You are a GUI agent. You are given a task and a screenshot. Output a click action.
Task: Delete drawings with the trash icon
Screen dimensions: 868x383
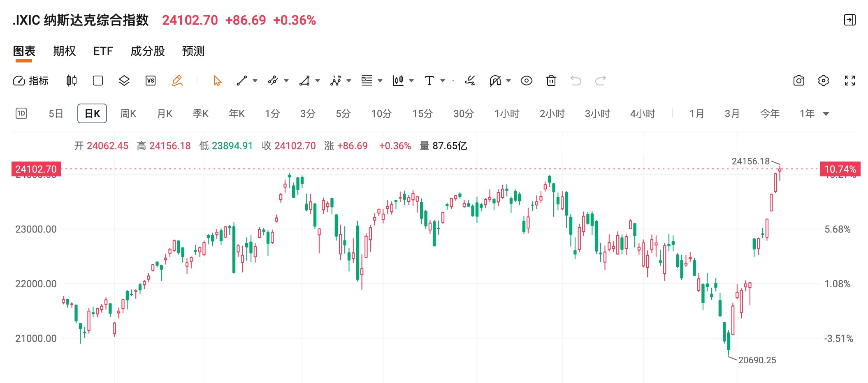click(551, 81)
